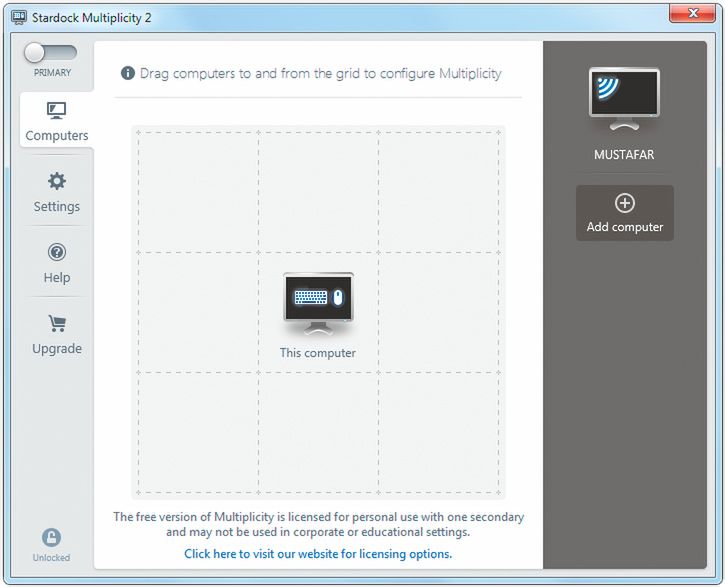The height and width of the screenshot is (587, 725).
Task: Click the Stardock Multiplicity title bar icon
Action: pyautogui.click(x=18, y=18)
